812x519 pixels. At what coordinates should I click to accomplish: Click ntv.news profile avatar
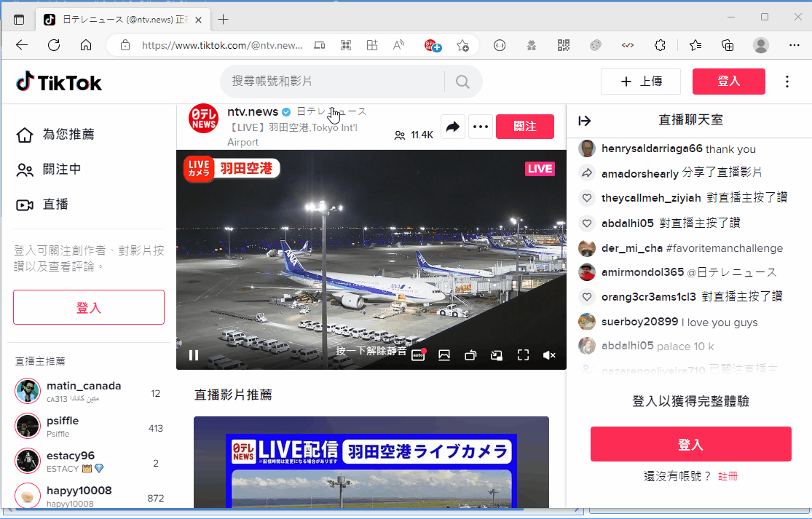point(203,119)
